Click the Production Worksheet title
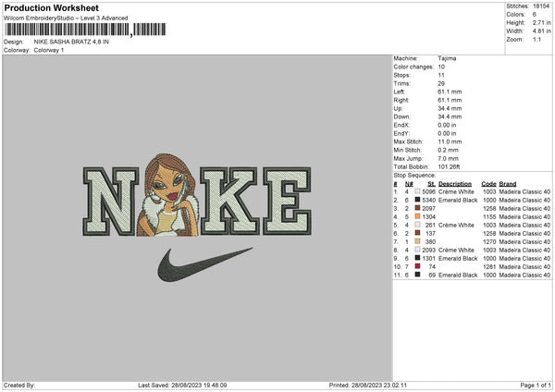The width and height of the screenshot is (555, 392). coord(51,7)
